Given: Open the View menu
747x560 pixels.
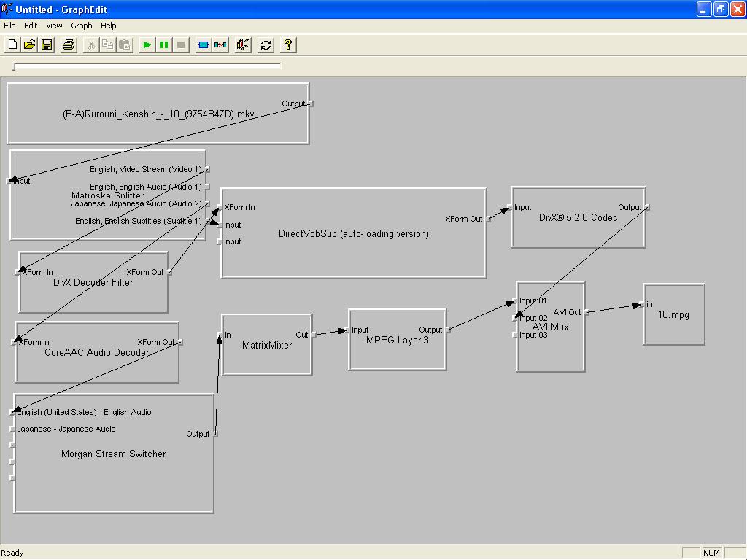Looking at the screenshot, I should (x=54, y=26).
